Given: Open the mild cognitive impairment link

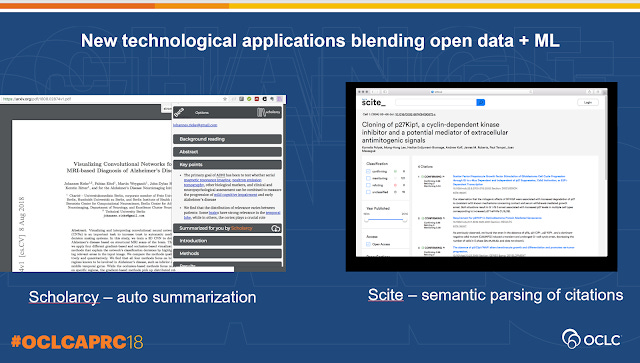Looking at the screenshot, I should pos(236,195).
